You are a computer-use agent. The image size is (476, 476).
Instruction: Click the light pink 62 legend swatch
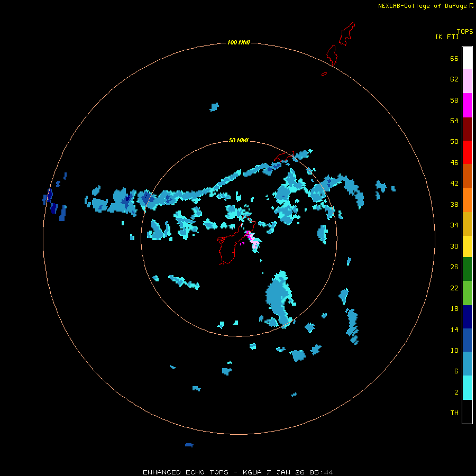click(x=467, y=81)
